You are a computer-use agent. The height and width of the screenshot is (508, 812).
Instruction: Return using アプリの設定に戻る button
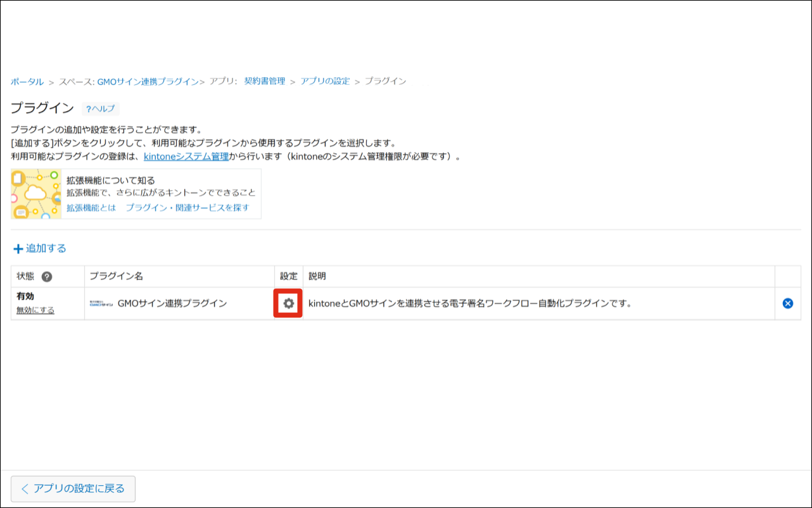(x=73, y=488)
